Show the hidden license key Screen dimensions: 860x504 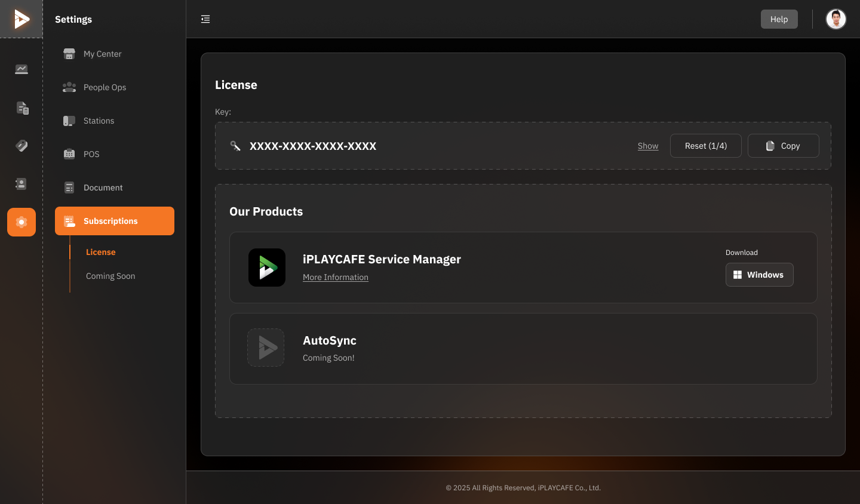click(x=648, y=146)
